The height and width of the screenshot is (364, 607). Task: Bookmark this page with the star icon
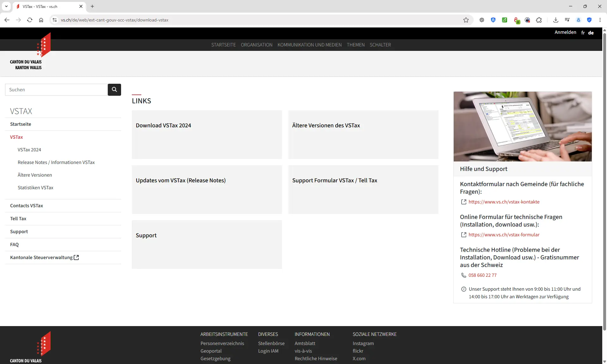(x=466, y=20)
